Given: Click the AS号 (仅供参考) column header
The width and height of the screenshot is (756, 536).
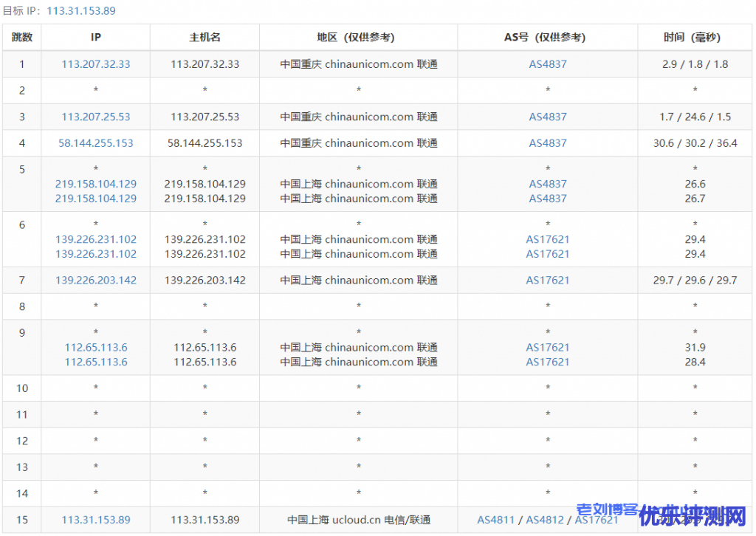Looking at the screenshot, I should [548, 38].
